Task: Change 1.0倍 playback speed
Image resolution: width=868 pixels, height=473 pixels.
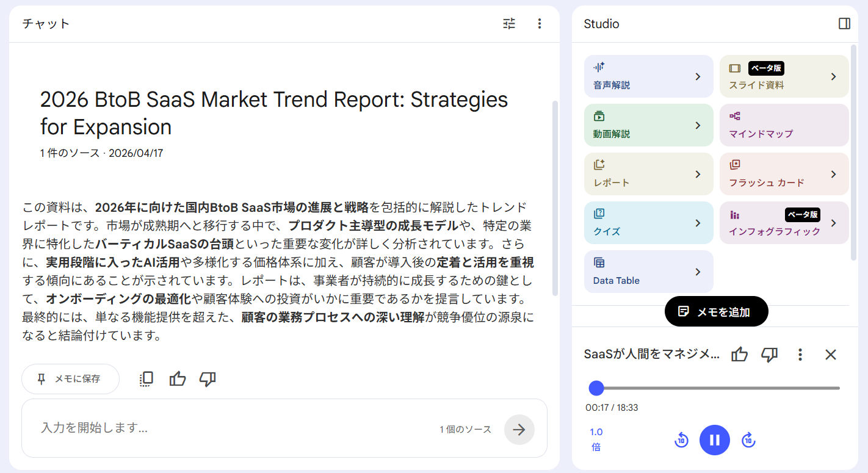Action: [596, 439]
